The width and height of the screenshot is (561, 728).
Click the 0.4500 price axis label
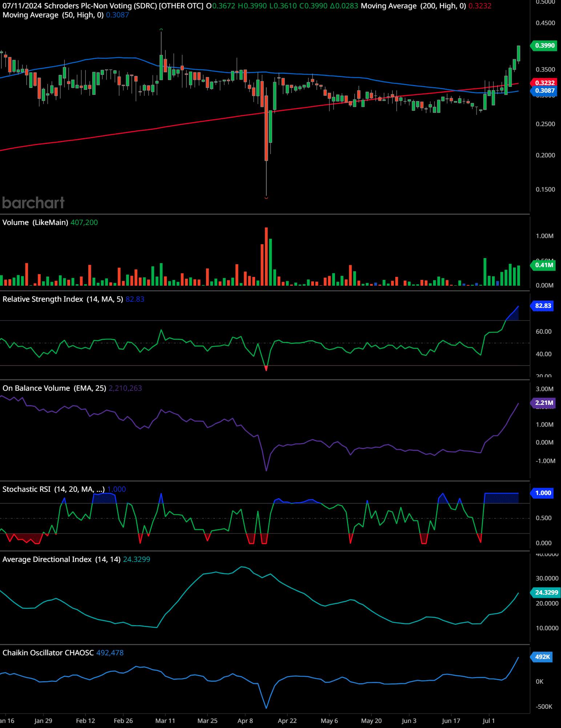[545, 23]
